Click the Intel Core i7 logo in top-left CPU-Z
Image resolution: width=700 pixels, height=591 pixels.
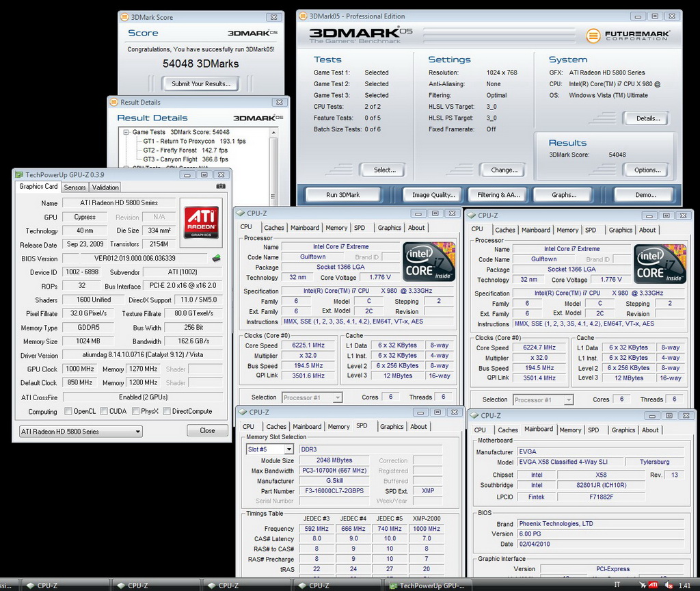point(429,262)
